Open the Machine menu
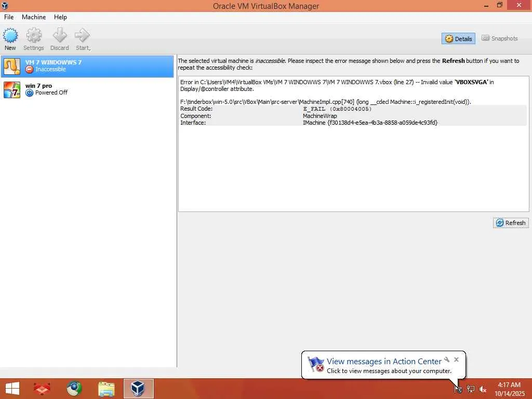Image resolution: width=532 pixels, height=399 pixels. [x=34, y=17]
